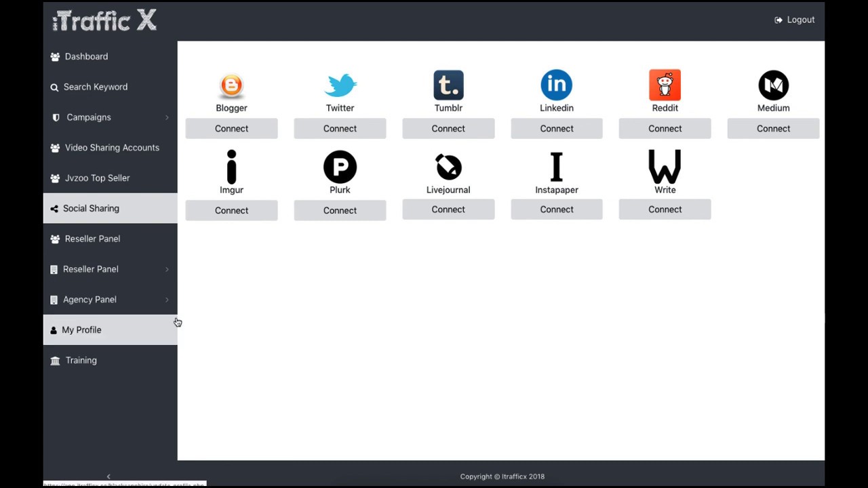Open Search Keyword in sidebar
This screenshot has height=488, width=868.
pos(110,87)
